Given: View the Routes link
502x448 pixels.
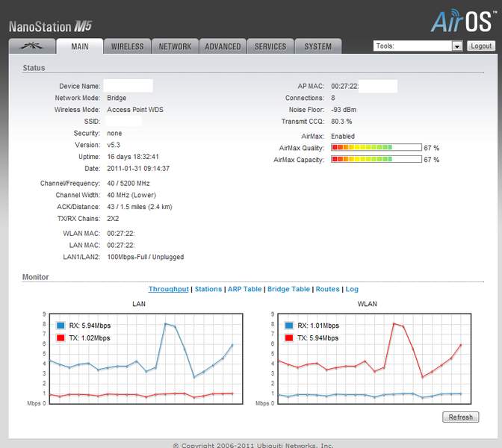Looking at the screenshot, I should [327, 289].
